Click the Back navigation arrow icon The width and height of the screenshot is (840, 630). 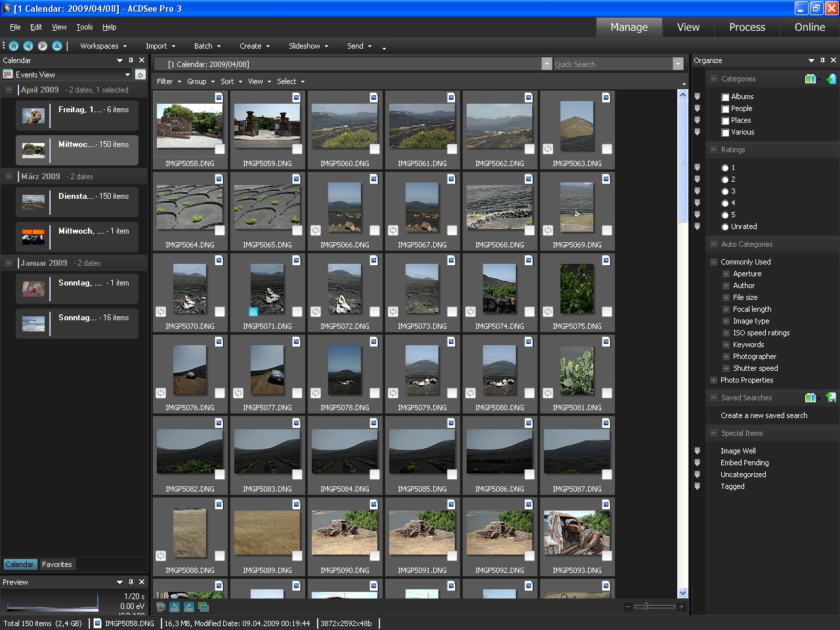click(x=28, y=46)
